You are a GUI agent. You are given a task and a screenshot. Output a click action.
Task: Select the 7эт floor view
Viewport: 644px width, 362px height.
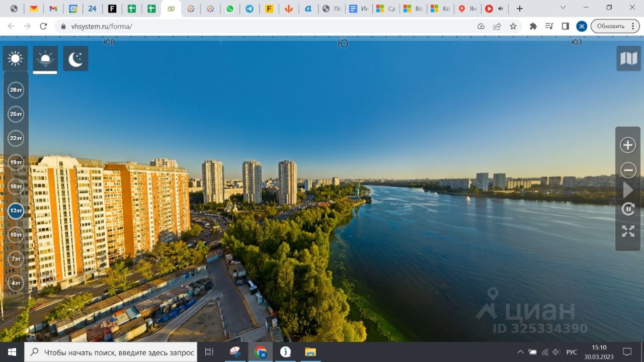click(16, 259)
